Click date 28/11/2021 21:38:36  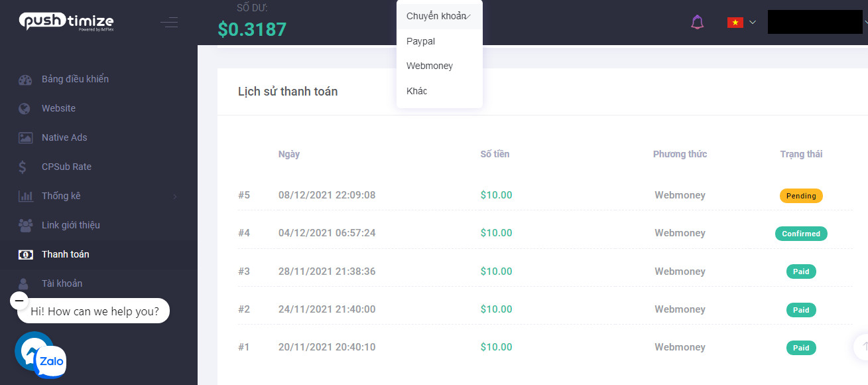click(x=327, y=271)
